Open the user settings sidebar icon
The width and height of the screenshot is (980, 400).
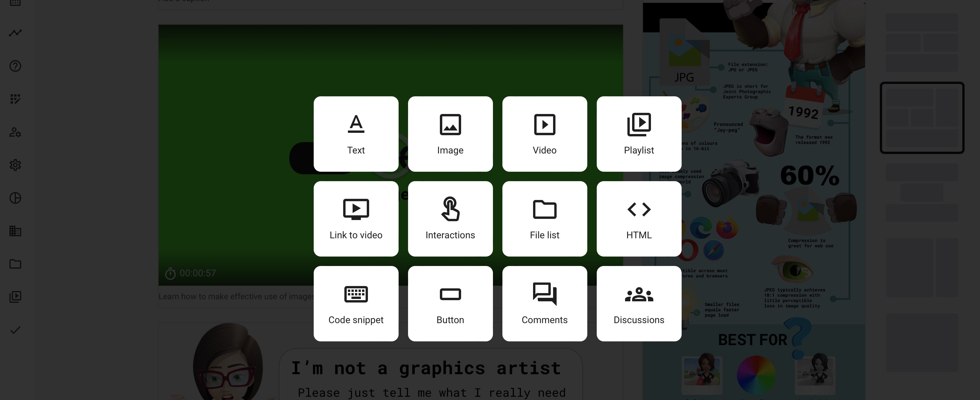[15, 132]
